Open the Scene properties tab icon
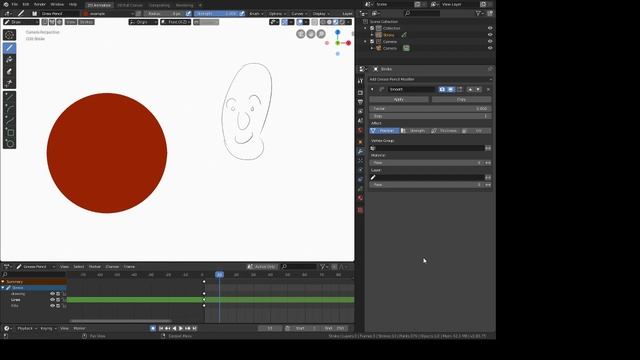Viewport: 640px width, 360px height. pyautogui.click(x=360, y=121)
